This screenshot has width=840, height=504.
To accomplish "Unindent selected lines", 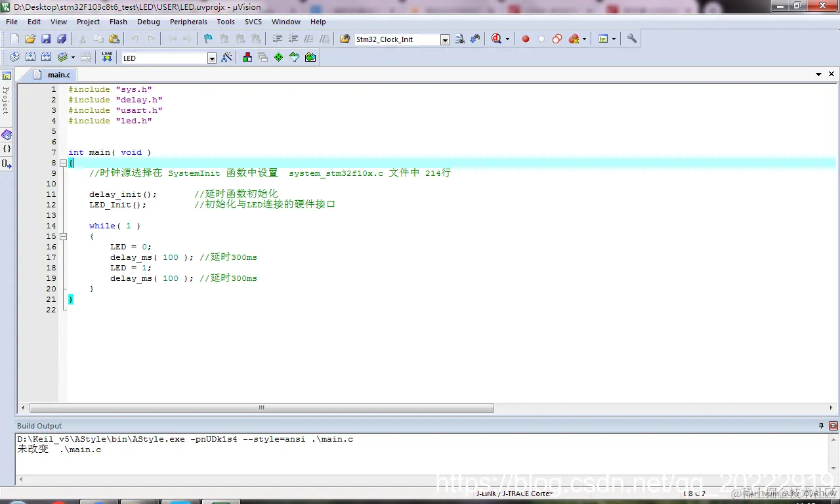I will click(x=293, y=39).
